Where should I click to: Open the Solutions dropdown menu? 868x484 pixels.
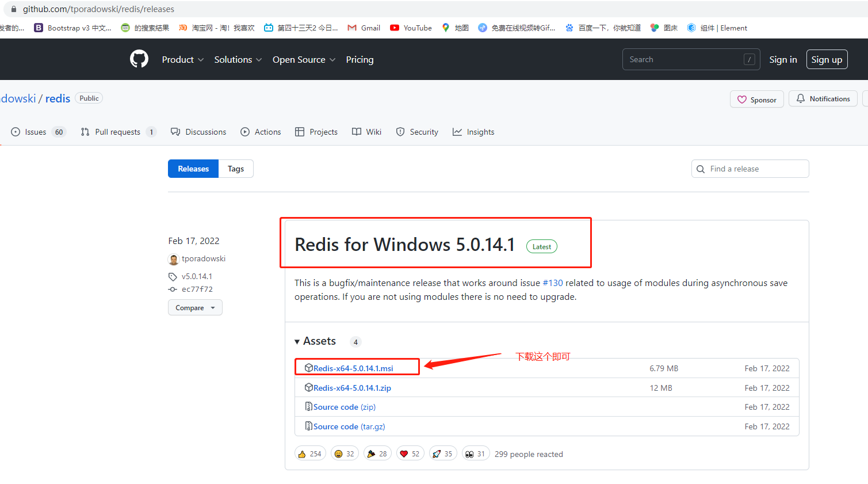click(238, 60)
